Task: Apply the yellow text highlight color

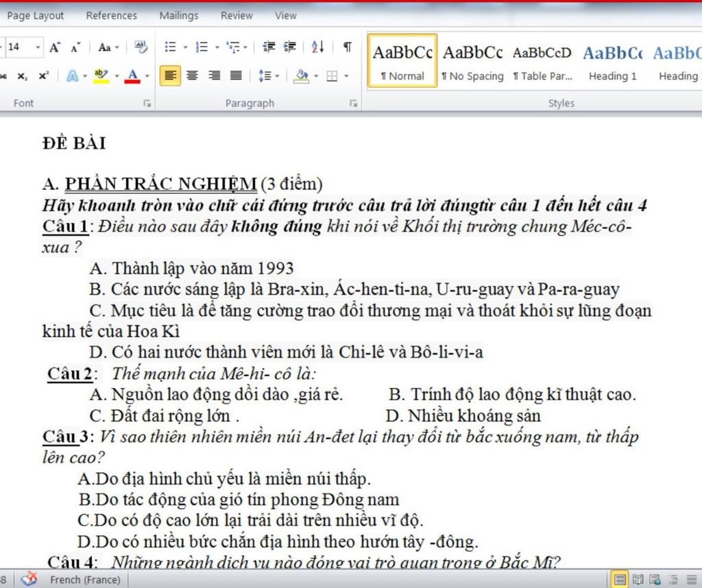Action: (x=101, y=75)
